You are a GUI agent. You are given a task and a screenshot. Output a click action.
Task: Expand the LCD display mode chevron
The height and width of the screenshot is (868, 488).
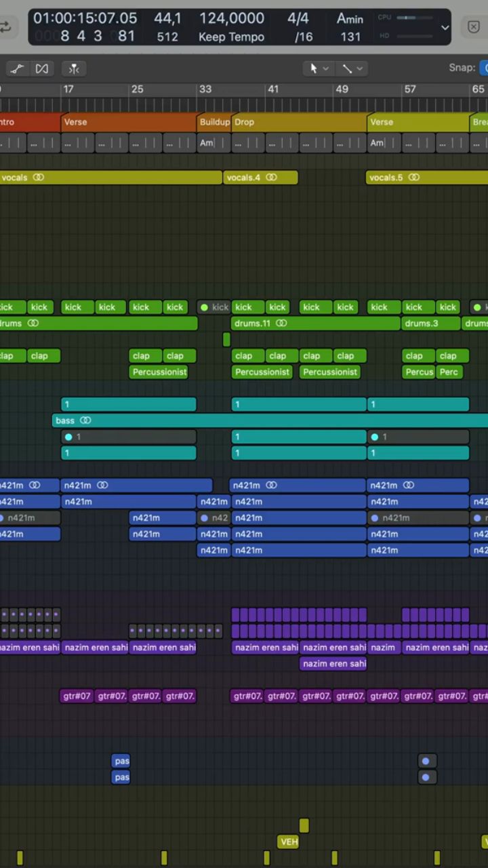(x=445, y=28)
